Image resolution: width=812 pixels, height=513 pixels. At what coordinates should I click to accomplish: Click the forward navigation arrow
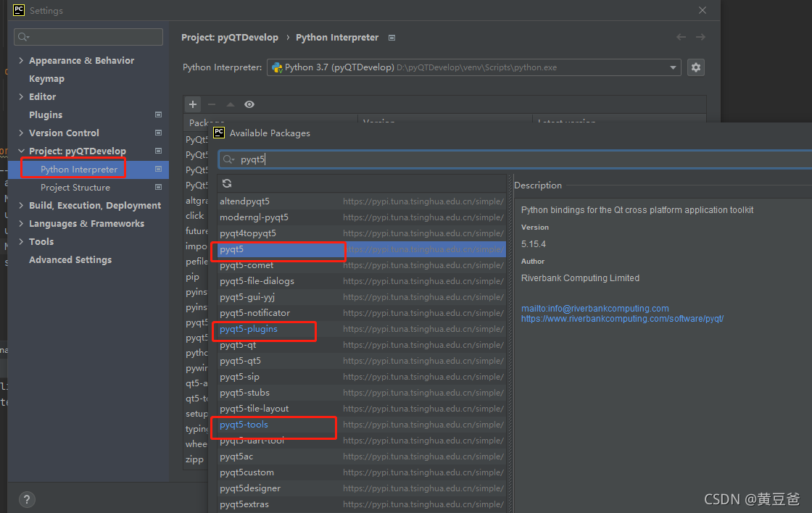point(700,37)
